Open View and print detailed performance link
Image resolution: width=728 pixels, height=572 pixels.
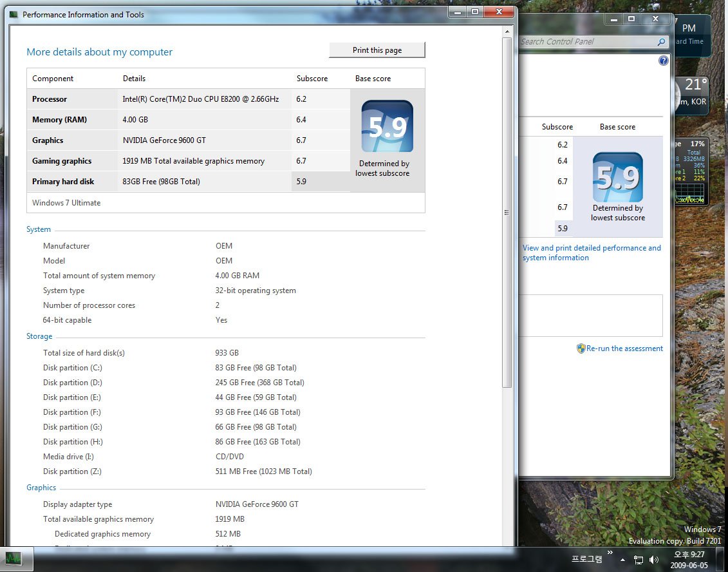click(591, 253)
